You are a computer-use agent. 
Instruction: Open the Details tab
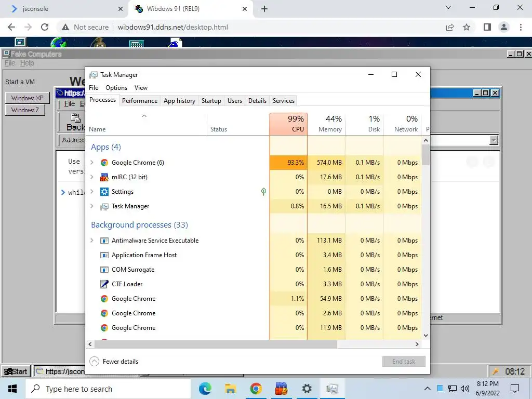tap(257, 101)
